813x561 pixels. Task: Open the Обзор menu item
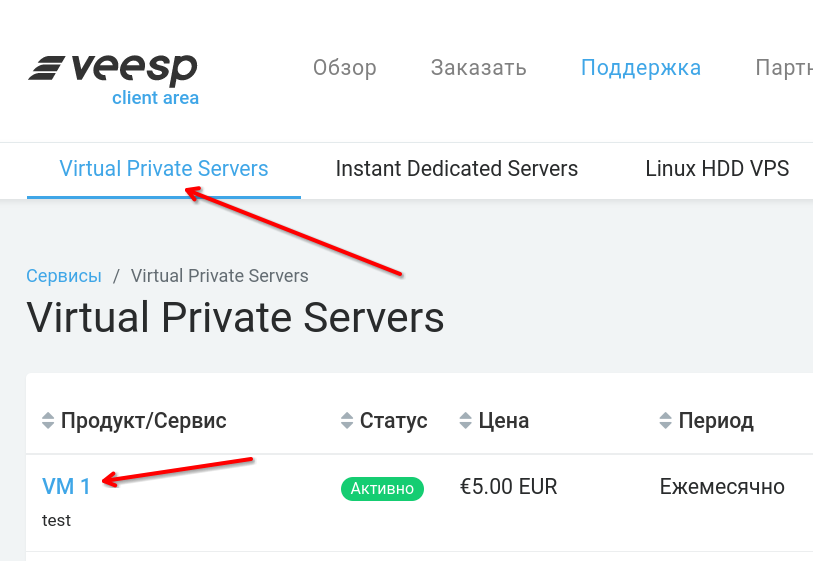pyautogui.click(x=344, y=68)
